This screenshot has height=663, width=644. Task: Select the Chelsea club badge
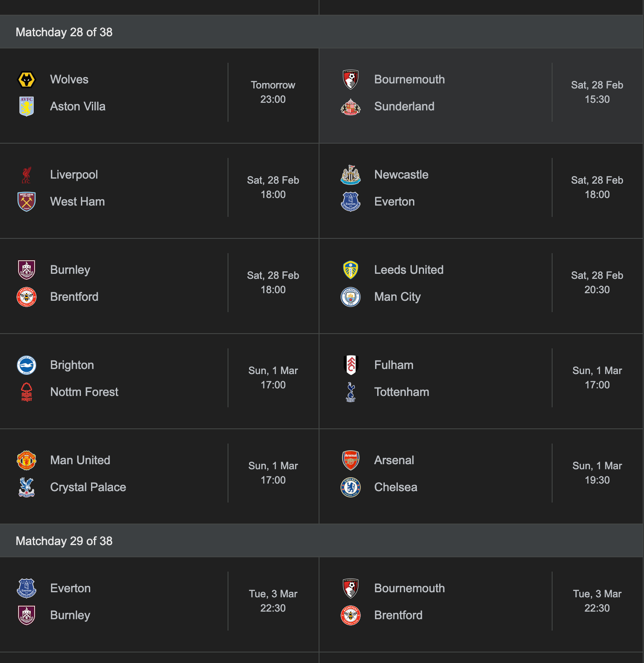tap(351, 487)
